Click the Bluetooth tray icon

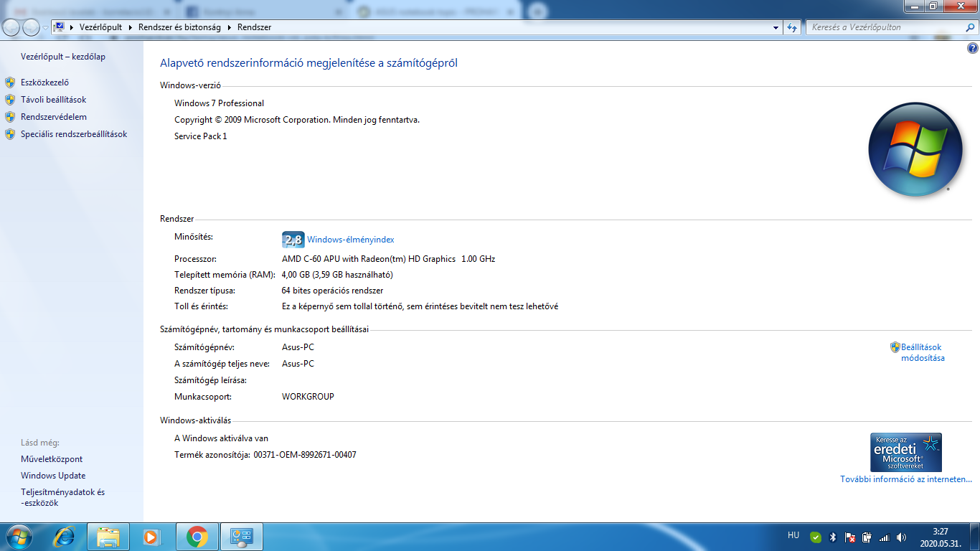tap(833, 537)
